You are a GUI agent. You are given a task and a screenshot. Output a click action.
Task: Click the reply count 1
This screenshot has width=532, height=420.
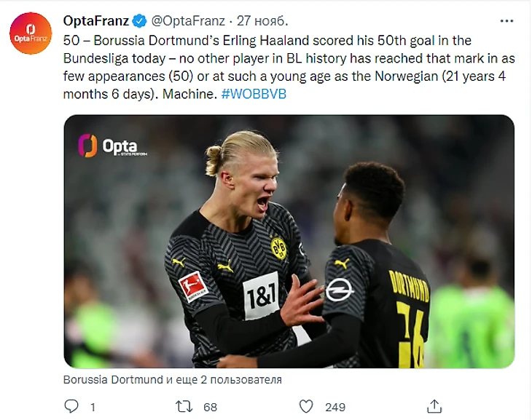coord(93,407)
